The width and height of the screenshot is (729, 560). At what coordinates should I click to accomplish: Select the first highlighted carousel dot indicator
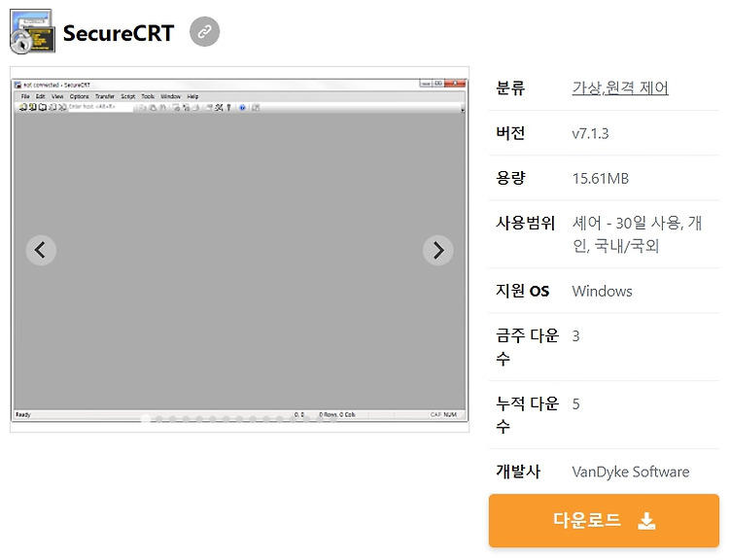coord(146,419)
